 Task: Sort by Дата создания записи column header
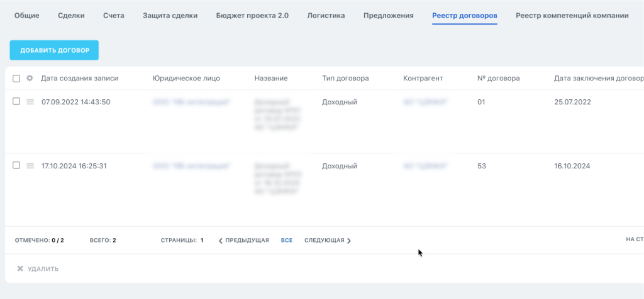click(80, 79)
